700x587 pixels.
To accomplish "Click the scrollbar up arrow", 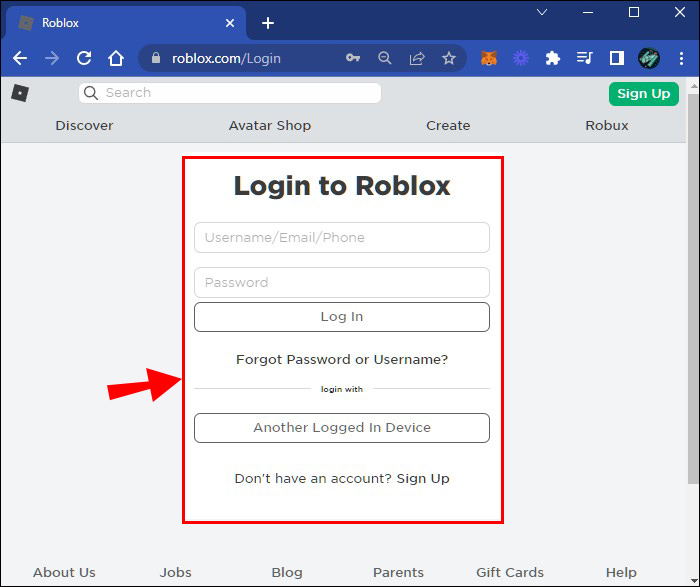I will [x=693, y=85].
